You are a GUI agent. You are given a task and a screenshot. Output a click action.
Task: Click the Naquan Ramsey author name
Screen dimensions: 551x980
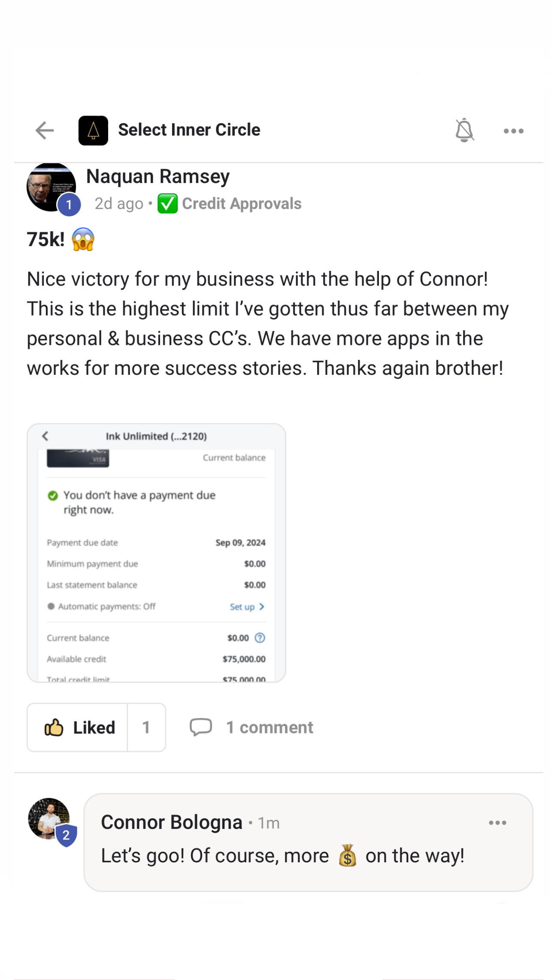pyautogui.click(x=158, y=177)
